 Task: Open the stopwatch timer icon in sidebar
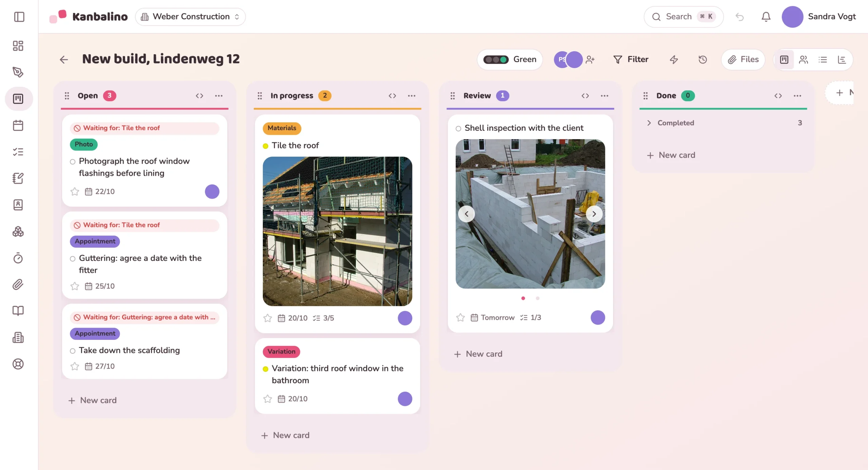click(x=18, y=258)
